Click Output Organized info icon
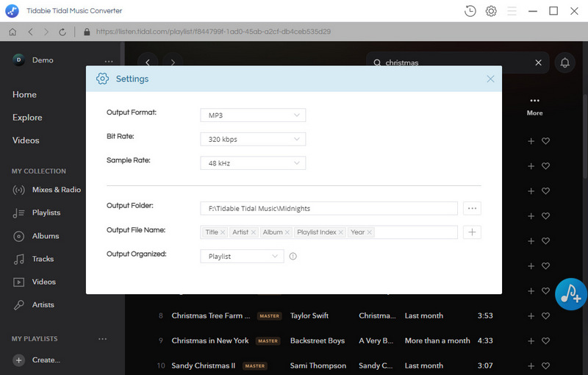The image size is (588, 375). coord(293,256)
